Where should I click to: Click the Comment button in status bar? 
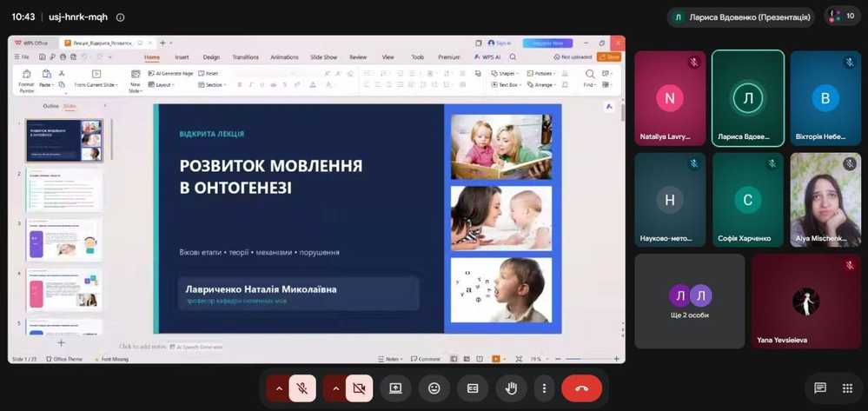pyautogui.click(x=426, y=359)
